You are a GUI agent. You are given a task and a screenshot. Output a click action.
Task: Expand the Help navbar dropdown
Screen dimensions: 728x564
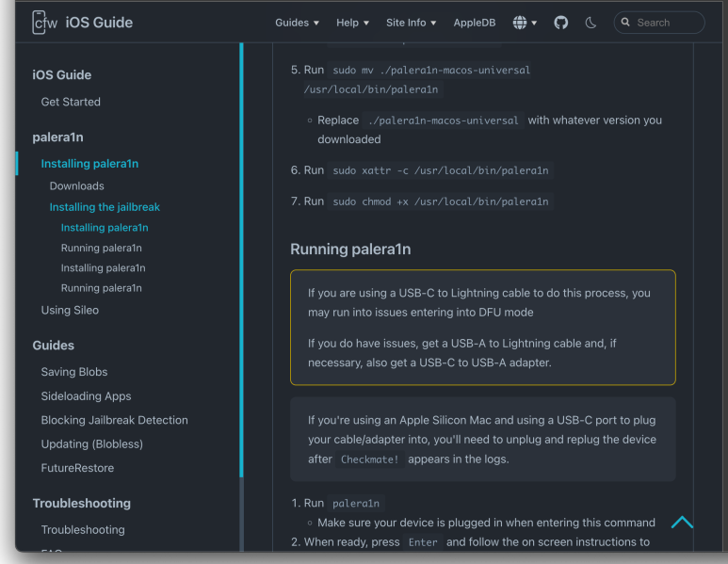coord(352,23)
